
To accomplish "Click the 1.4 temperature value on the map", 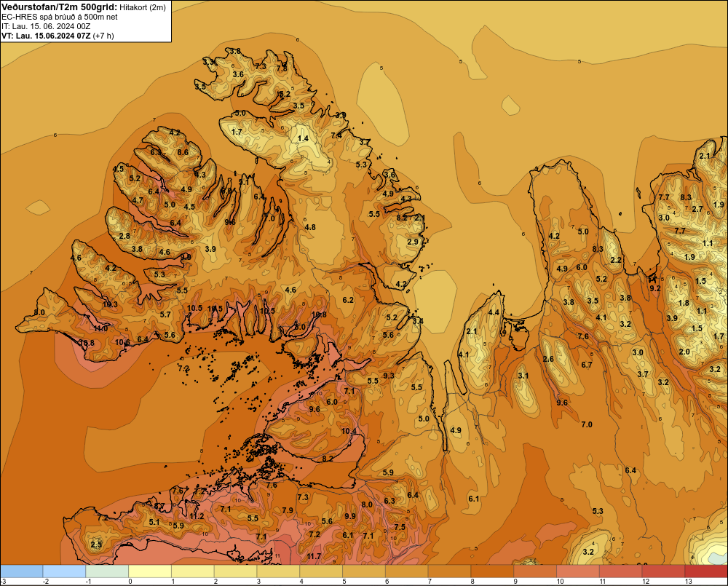I will tap(303, 138).
